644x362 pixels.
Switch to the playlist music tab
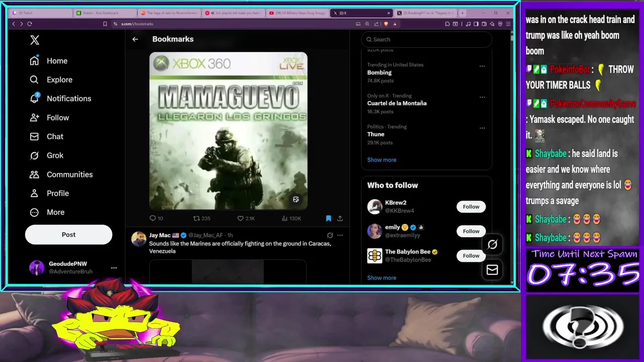click(x=233, y=13)
